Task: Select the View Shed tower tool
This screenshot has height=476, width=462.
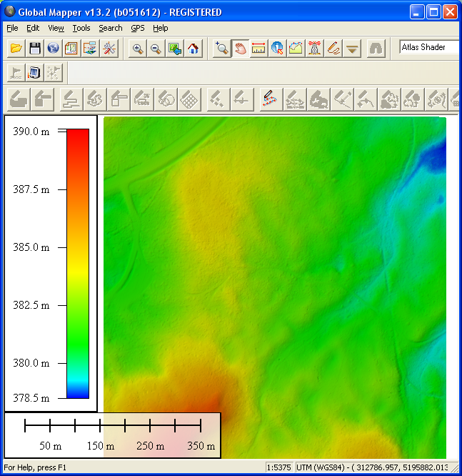Action: (x=315, y=49)
